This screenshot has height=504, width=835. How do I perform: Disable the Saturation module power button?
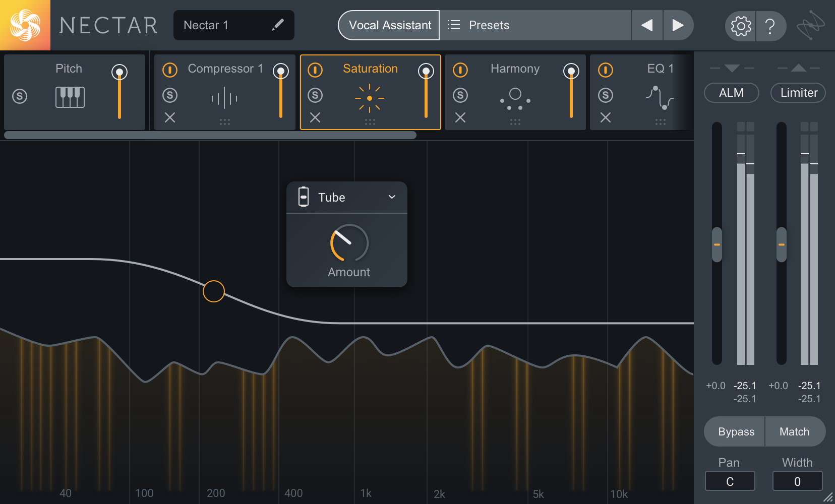(x=315, y=70)
